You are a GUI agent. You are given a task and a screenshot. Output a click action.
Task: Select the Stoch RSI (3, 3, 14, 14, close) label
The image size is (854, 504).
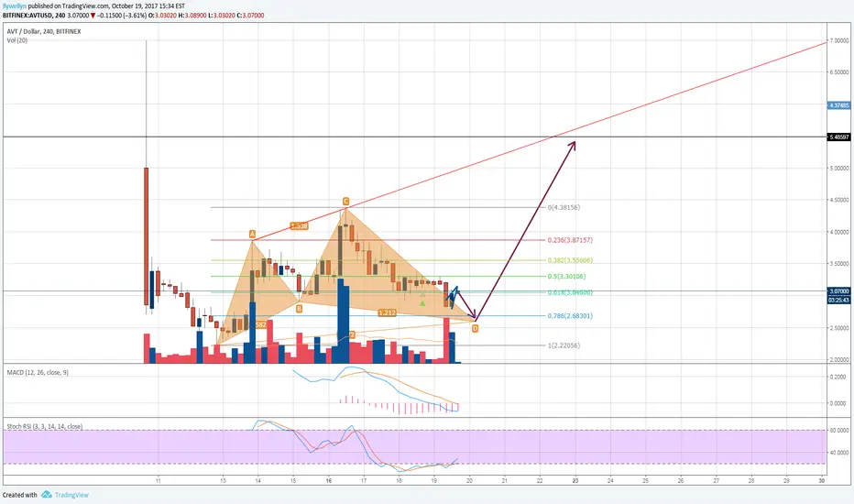[x=45, y=427]
